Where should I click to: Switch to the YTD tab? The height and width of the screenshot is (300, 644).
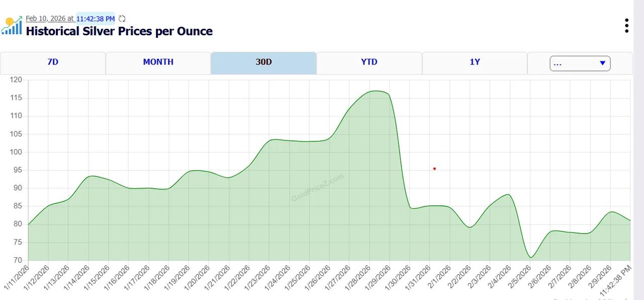(x=369, y=62)
